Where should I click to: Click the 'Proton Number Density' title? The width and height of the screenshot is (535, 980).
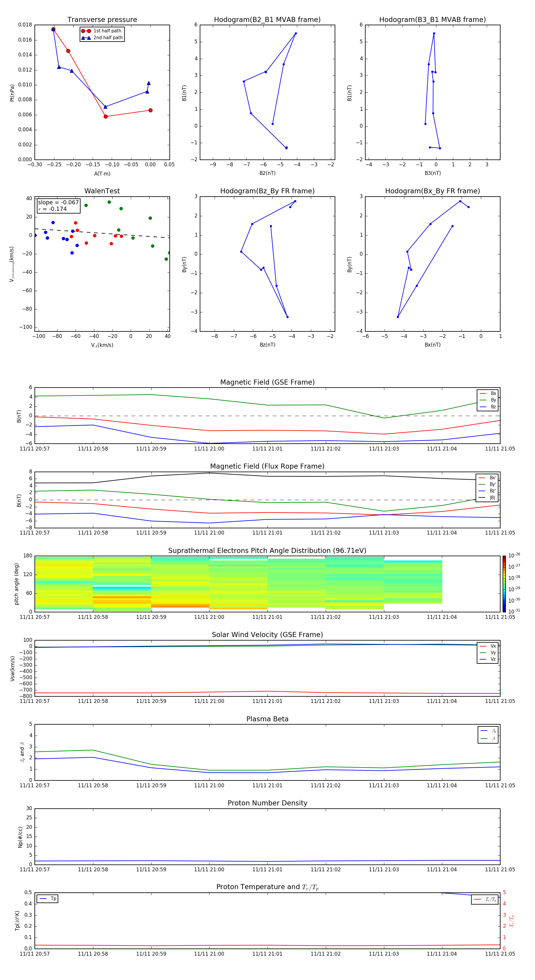267,803
